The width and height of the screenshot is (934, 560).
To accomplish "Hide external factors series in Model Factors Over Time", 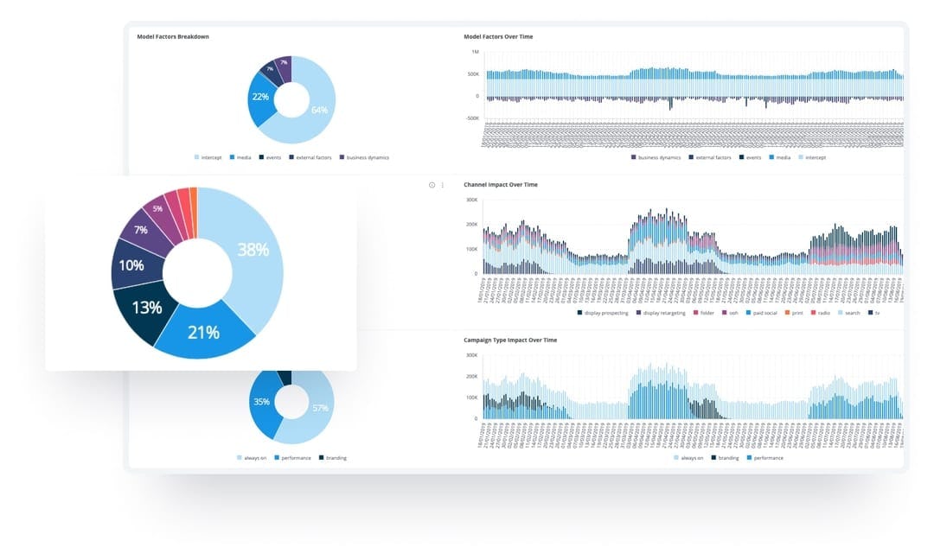I will (x=709, y=157).
